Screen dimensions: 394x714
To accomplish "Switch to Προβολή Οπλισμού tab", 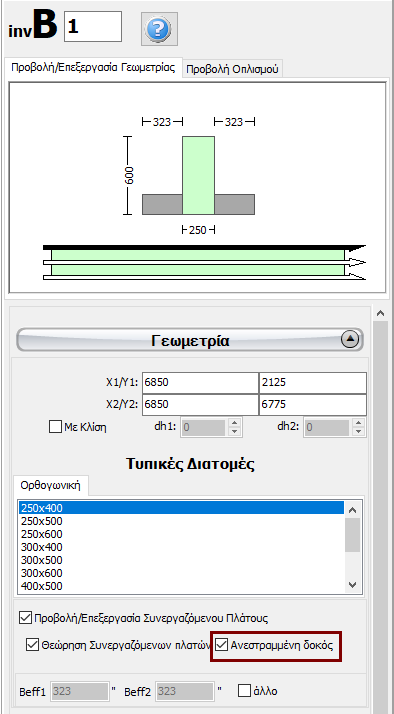I will 233,70.
